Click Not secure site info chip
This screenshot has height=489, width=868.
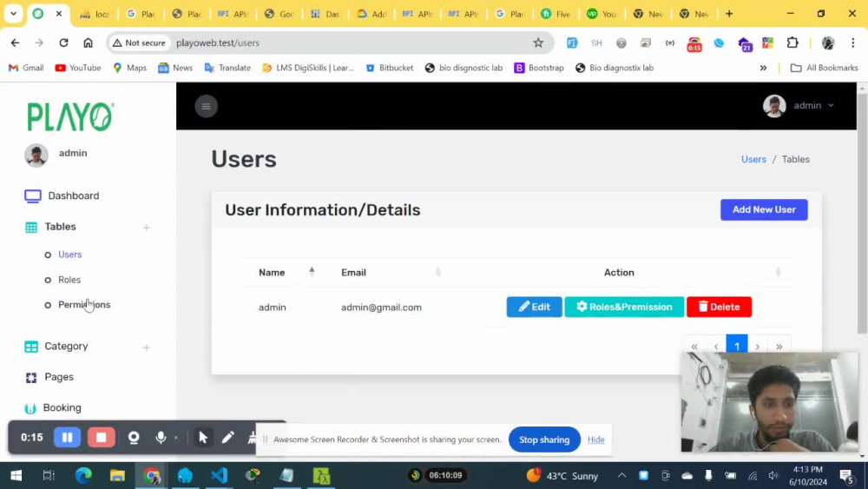click(139, 43)
